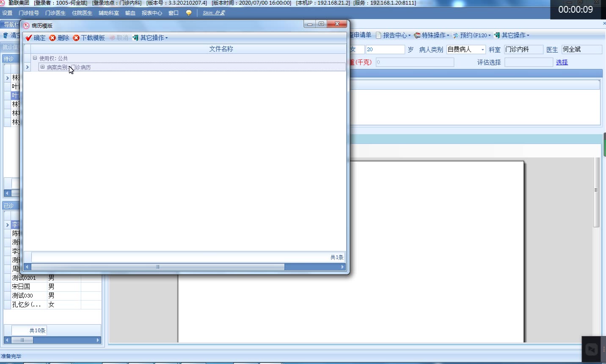Image resolution: width=606 pixels, height=364 pixels.
Task: Open the 门诊医生 menu
Action: (55, 13)
